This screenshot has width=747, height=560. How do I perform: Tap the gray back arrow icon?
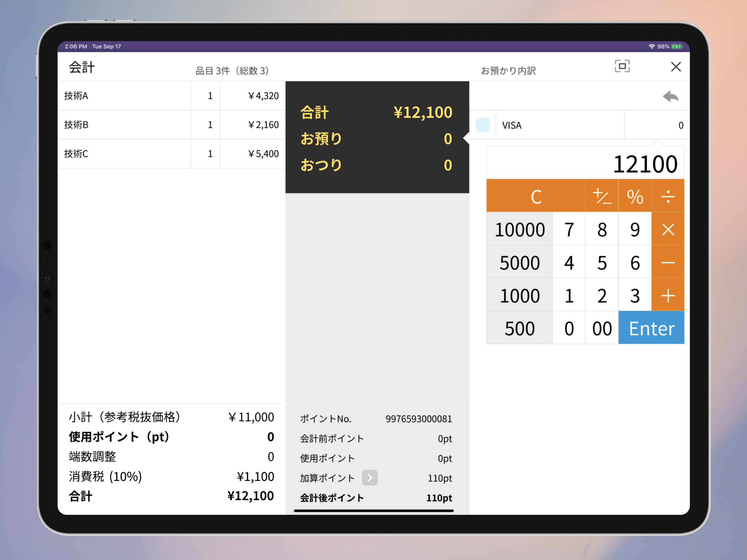click(670, 97)
